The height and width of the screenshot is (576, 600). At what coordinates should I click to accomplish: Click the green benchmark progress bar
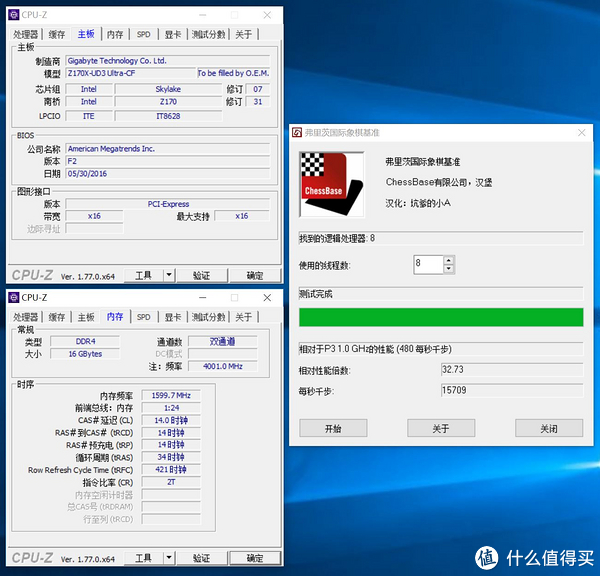441,317
